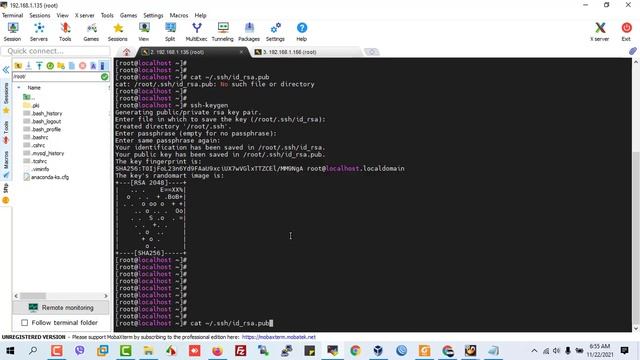Image resolution: width=640 pixels, height=360 pixels.
Task: Toggle Follow terminal folder checkbox
Action: [24, 323]
